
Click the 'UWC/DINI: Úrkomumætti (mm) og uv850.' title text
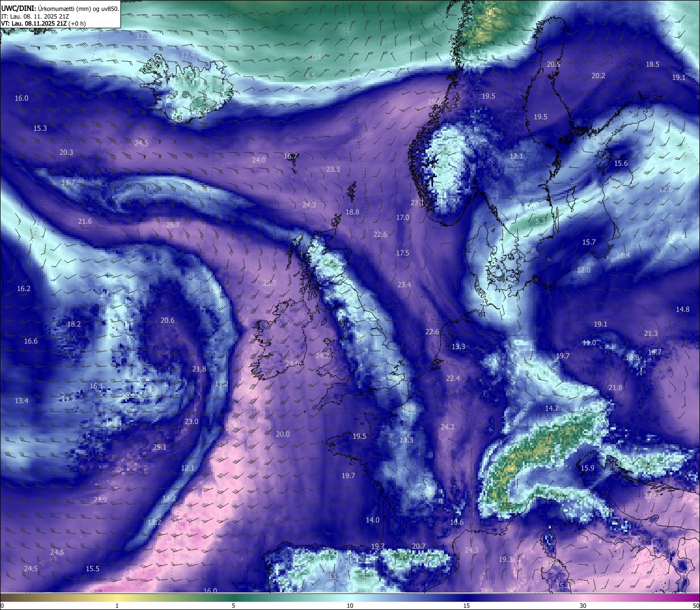click(x=60, y=9)
